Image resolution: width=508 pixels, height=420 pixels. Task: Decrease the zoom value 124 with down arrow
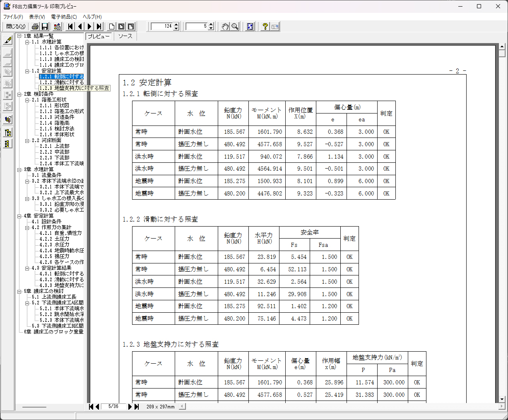click(x=176, y=29)
